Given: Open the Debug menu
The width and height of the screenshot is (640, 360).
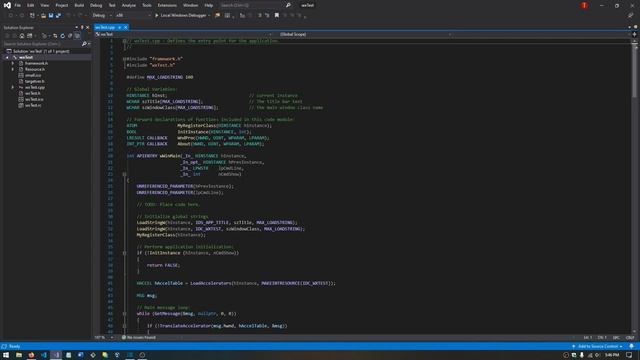Looking at the screenshot, I should coord(96,5).
